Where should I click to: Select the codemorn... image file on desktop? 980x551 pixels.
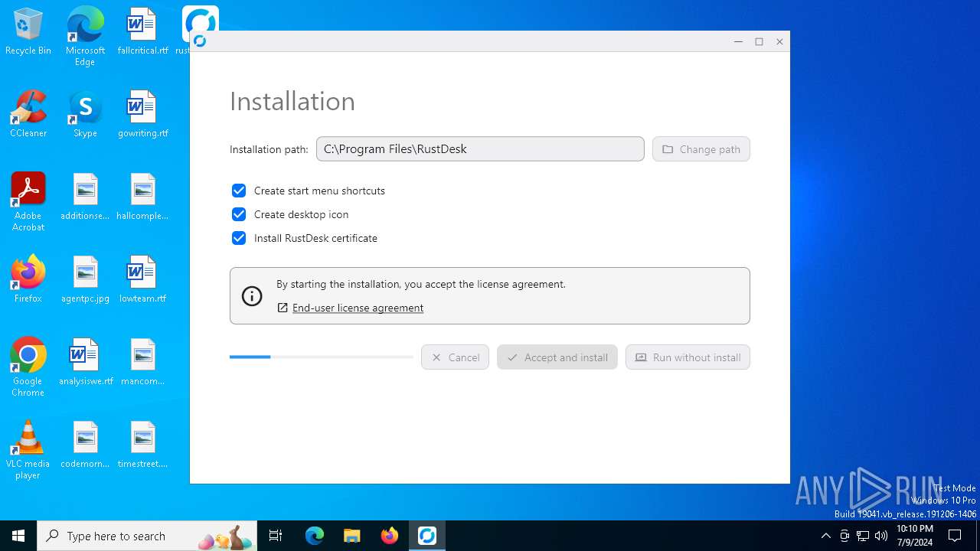click(85, 445)
